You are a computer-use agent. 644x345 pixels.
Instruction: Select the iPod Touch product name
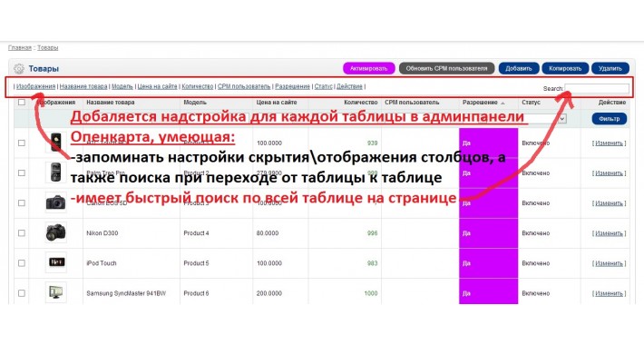pos(102,263)
